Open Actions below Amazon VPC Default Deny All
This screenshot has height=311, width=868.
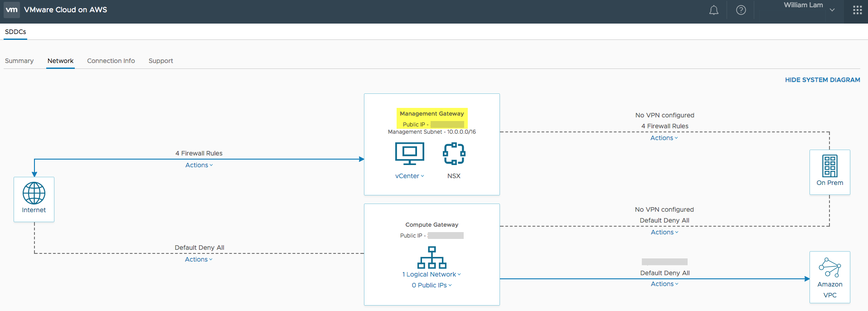point(664,284)
